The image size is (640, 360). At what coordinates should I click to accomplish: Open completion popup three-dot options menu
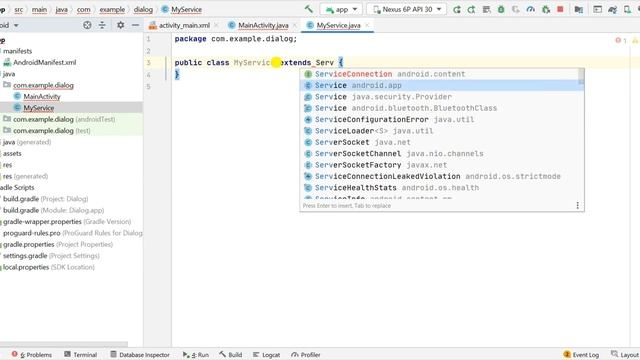577,205
